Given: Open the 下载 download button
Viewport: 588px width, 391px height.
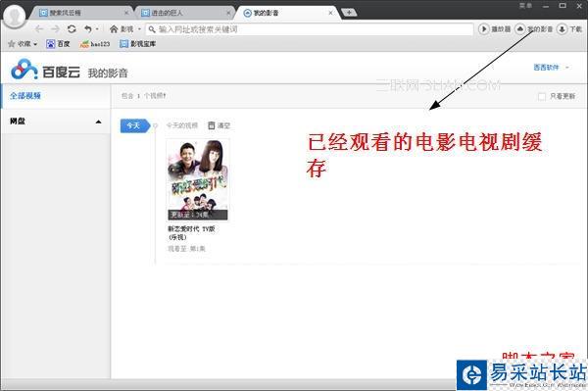Looking at the screenshot, I should 569,28.
